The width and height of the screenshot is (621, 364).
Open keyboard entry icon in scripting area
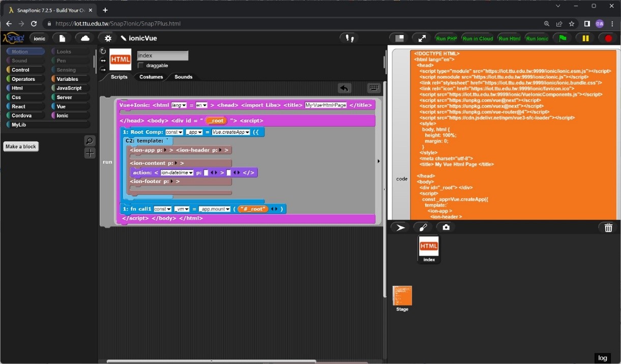tap(374, 88)
